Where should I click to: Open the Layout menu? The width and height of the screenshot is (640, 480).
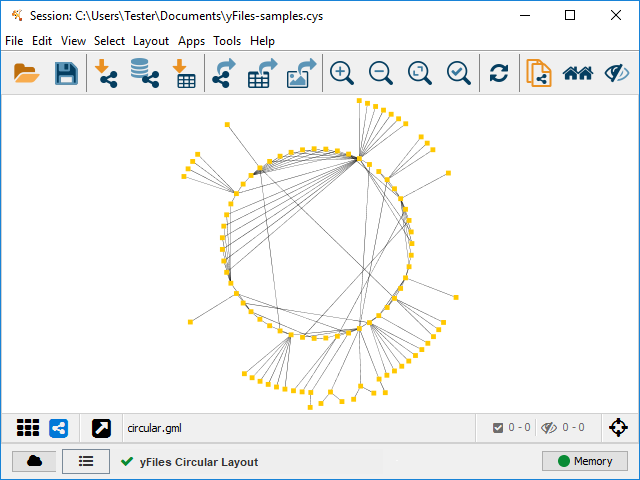tap(151, 41)
